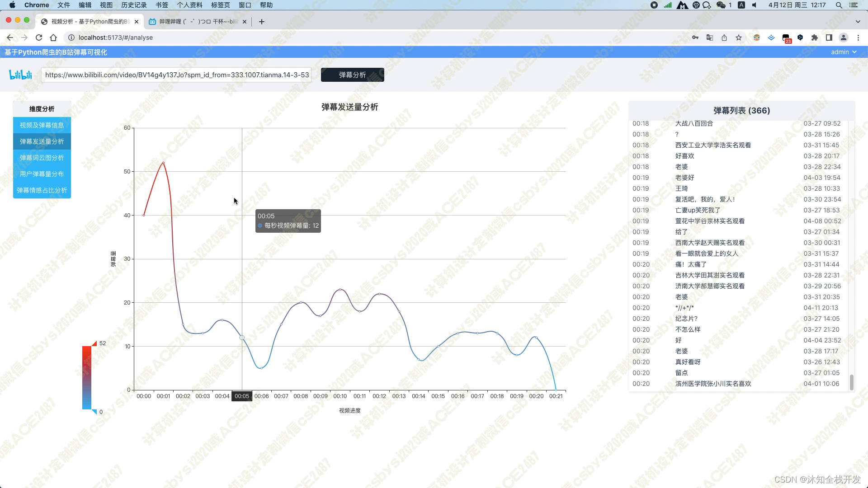Screen dimensions: 868x488
Task: Click the 弹幕分析 button
Action: coord(353,75)
